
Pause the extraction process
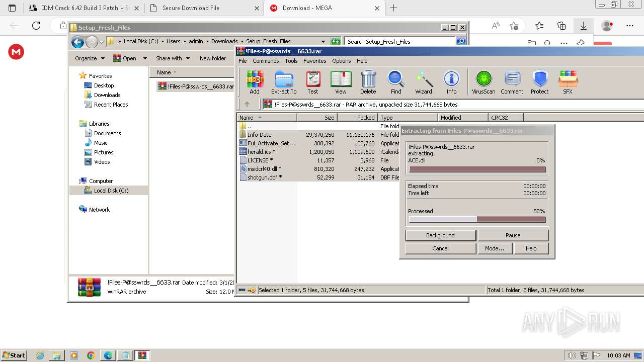point(513,235)
